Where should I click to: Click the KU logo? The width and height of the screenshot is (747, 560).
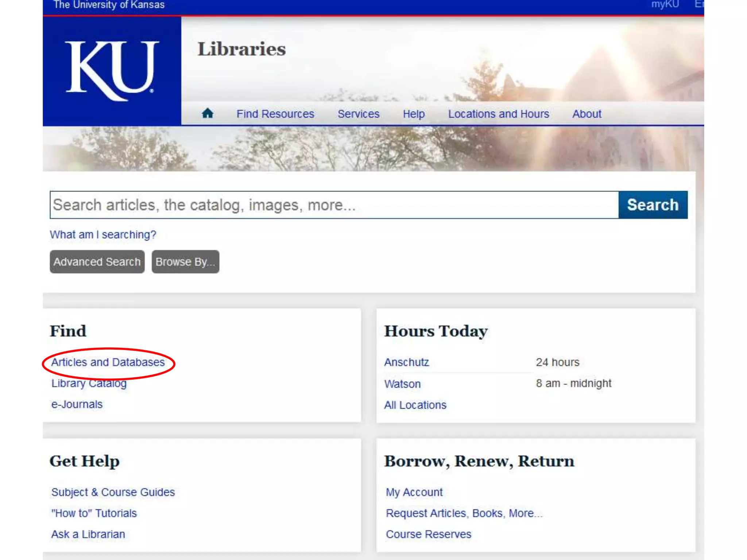(x=112, y=71)
